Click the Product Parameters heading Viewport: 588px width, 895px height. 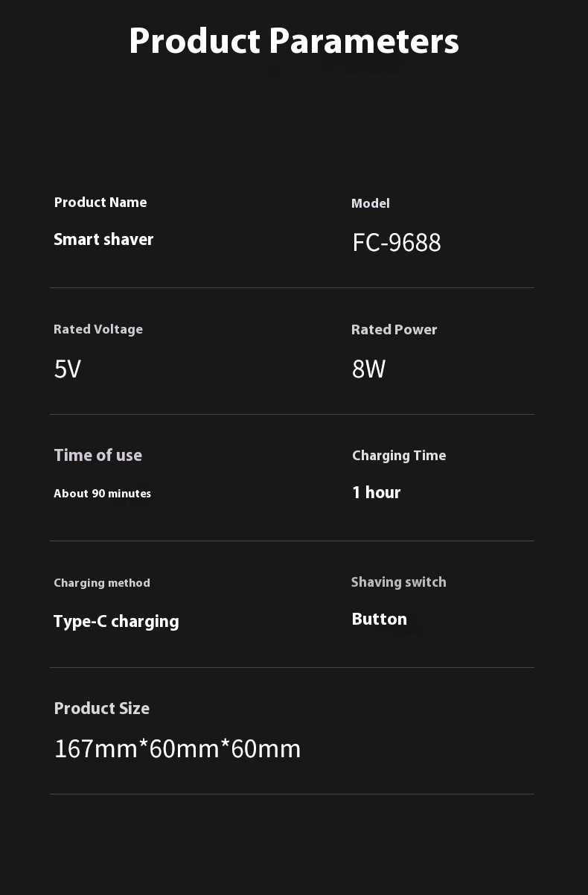294,41
